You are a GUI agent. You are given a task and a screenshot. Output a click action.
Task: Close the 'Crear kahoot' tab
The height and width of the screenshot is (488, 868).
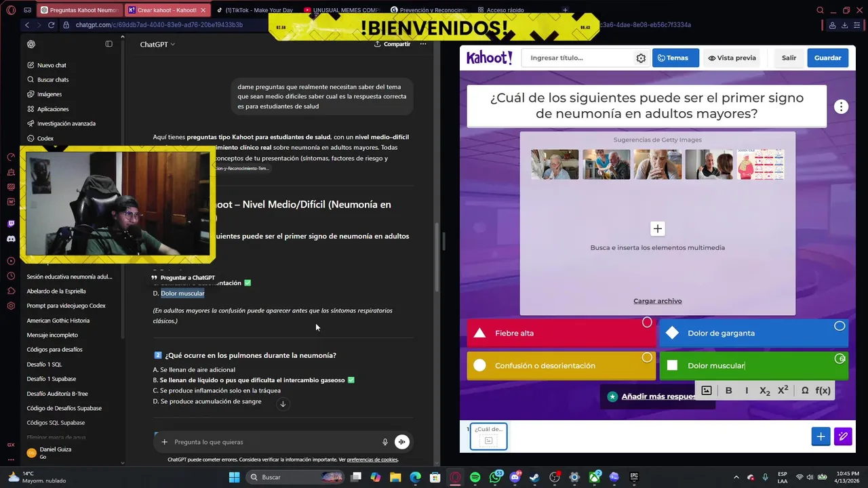[203, 10]
